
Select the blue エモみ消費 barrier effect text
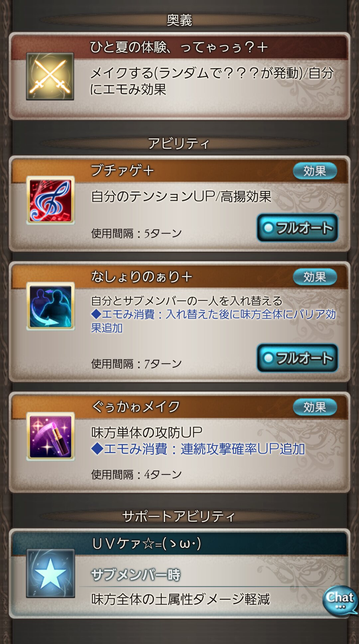213,321
